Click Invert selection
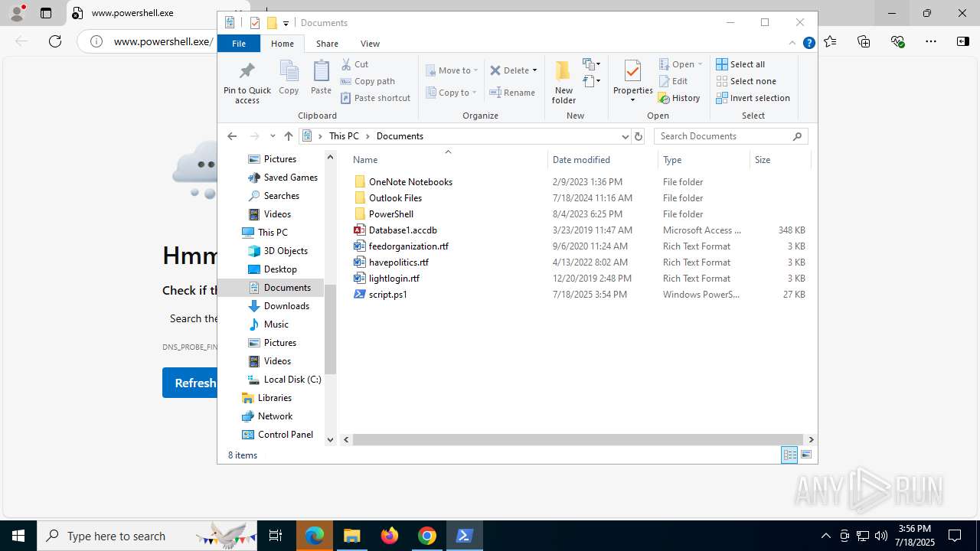 point(753,98)
